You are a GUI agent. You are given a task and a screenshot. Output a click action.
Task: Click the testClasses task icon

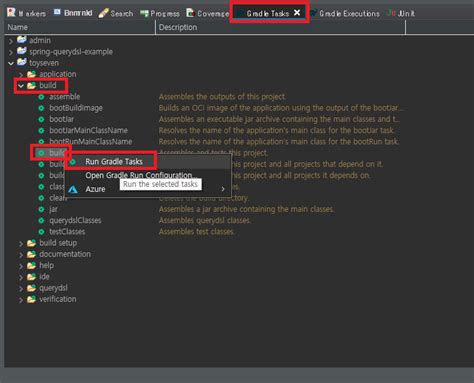tap(41, 232)
